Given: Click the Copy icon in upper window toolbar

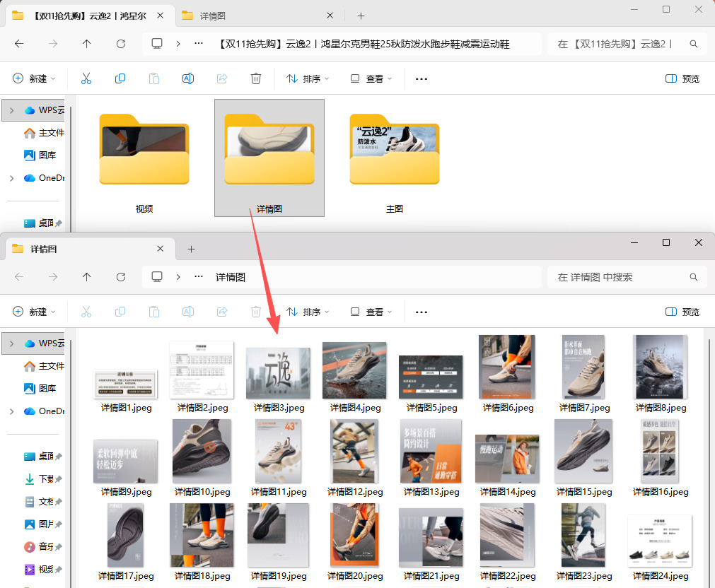Looking at the screenshot, I should (120, 78).
